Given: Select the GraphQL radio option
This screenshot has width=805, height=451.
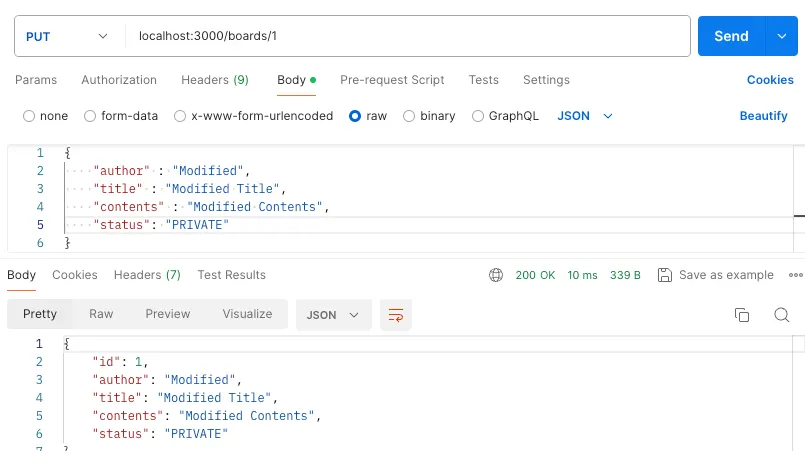Looking at the screenshot, I should 477,116.
